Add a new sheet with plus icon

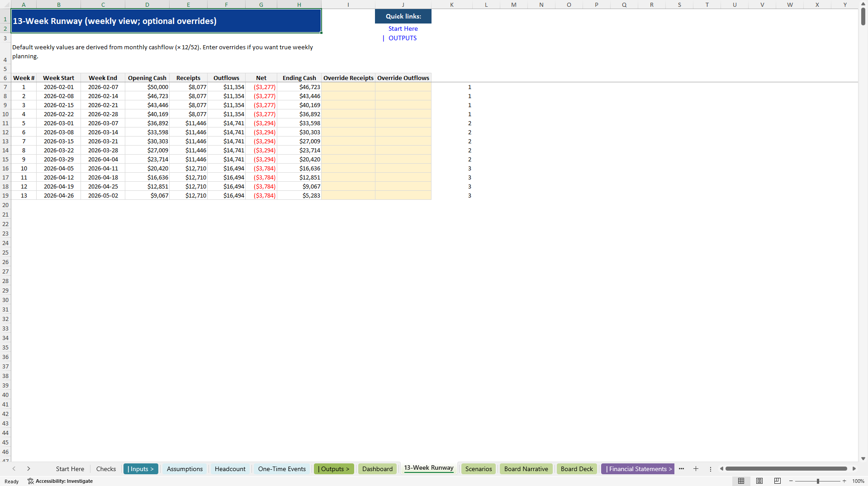pyautogui.click(x=696, y=469)
